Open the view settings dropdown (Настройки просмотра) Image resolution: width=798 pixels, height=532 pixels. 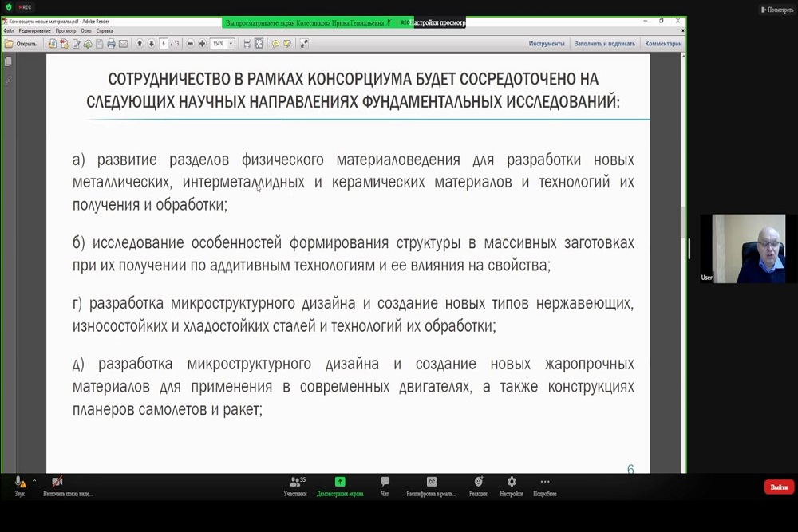point(437,23)
